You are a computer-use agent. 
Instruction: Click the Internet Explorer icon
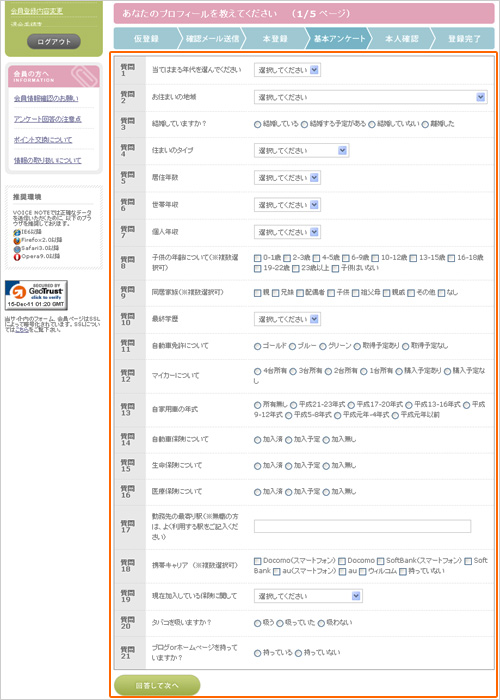click(17, 232)
